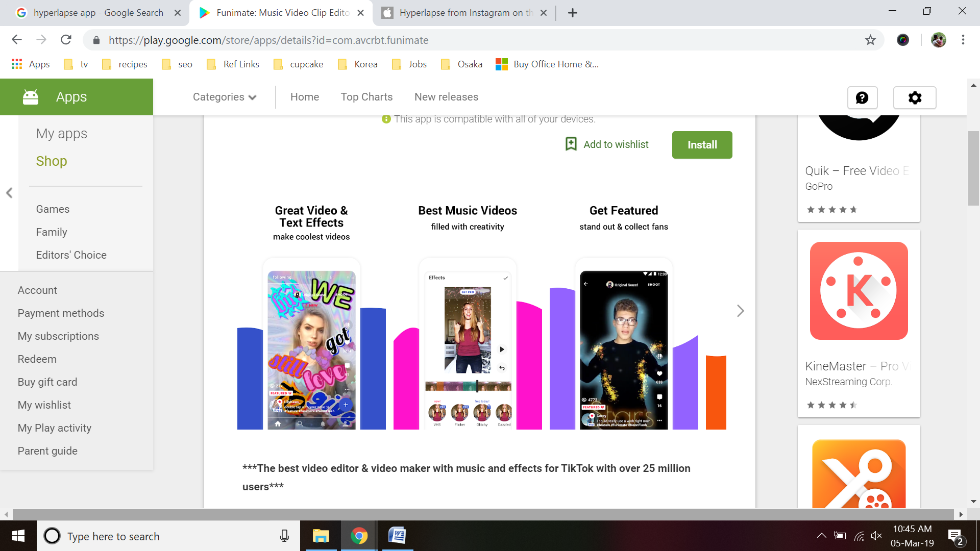Open the Chrome profile avatar
This screenshot has width=980, height=551.
pos(938,40)
